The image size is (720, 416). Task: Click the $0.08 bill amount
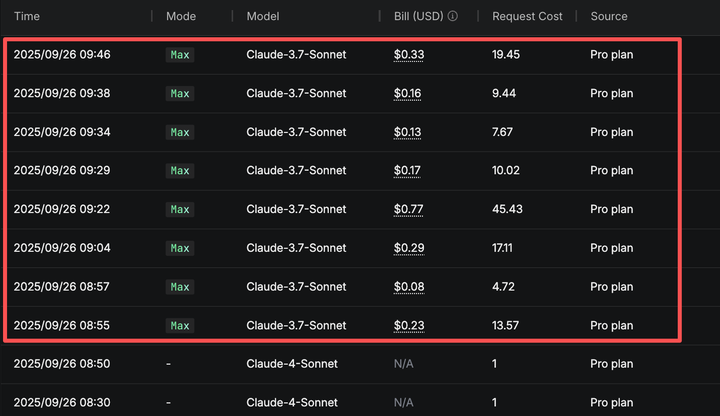pyautogui.click(x=407, y=287)
